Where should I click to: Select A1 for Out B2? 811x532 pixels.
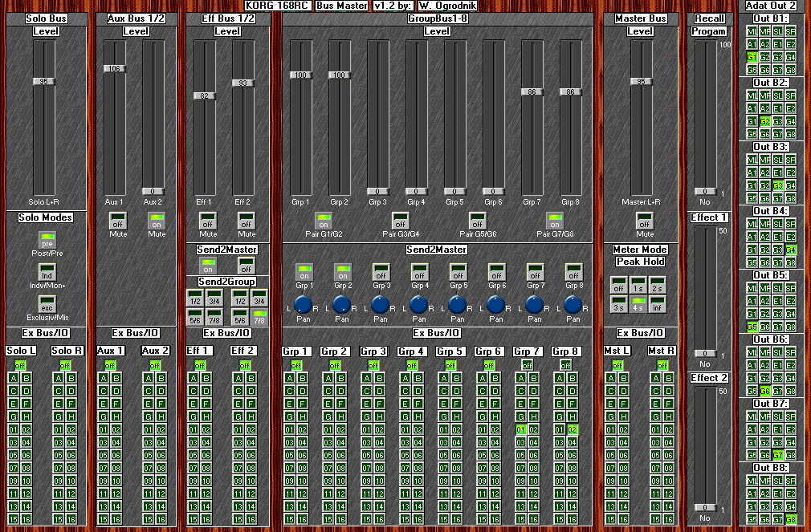[x=752, y=108]
